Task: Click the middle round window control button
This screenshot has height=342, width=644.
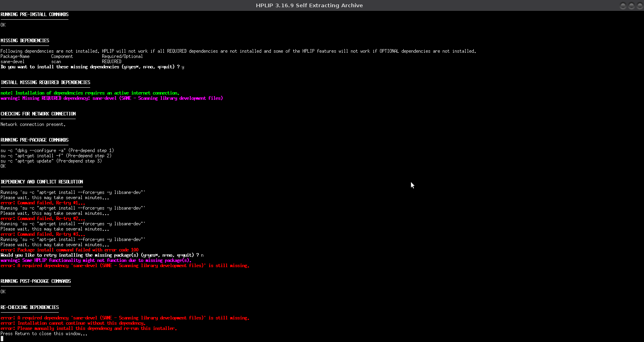Action: 632,6
